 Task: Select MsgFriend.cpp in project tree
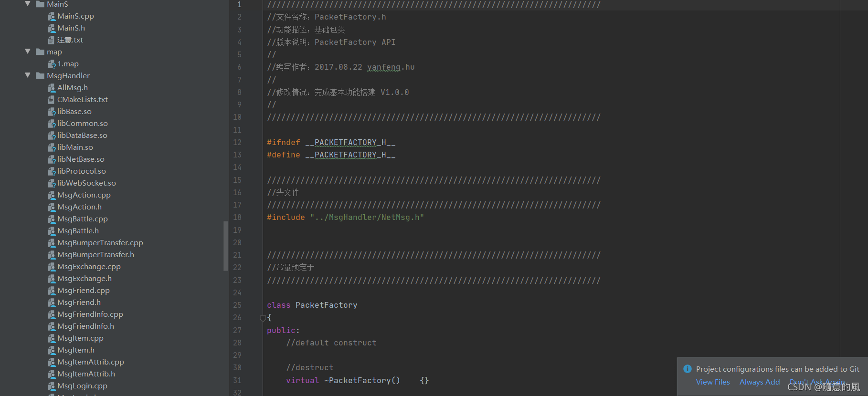pos(84,291)
